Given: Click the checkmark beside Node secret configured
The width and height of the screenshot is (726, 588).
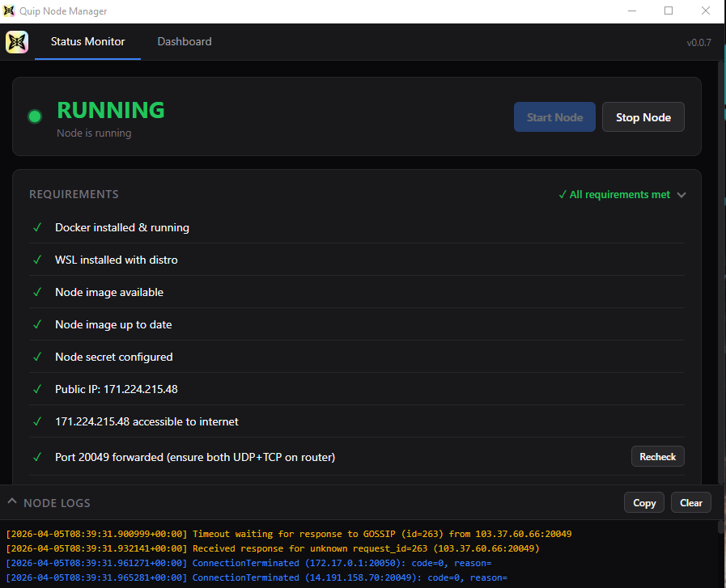Looking at the screenshot, I should 37,357.
